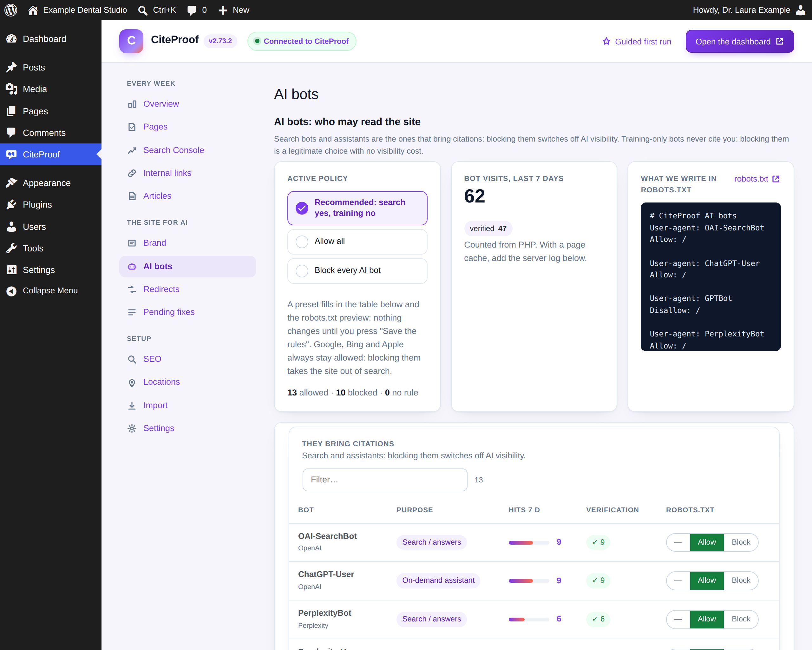
Task: Click the Collapse Menu arrow icon
Action: (11, 291)
